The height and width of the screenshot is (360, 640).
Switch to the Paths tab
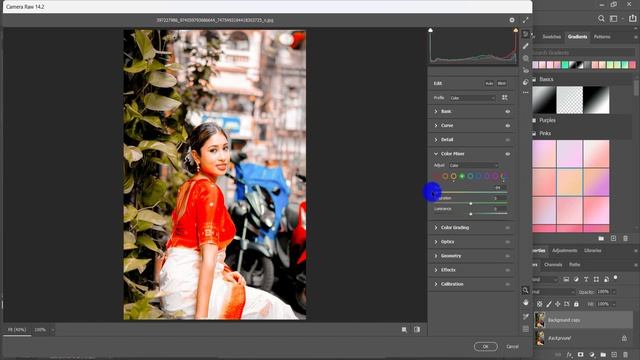pyautogui.click(x=574, y=264)
